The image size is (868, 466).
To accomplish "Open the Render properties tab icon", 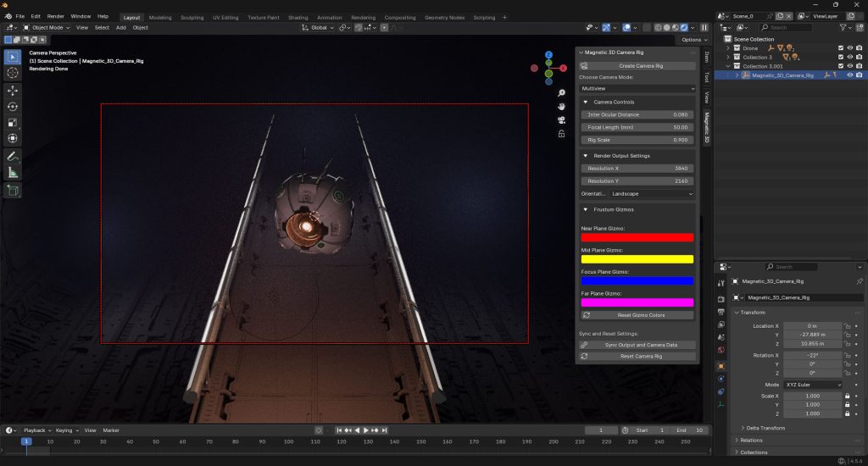I will 721,299.
